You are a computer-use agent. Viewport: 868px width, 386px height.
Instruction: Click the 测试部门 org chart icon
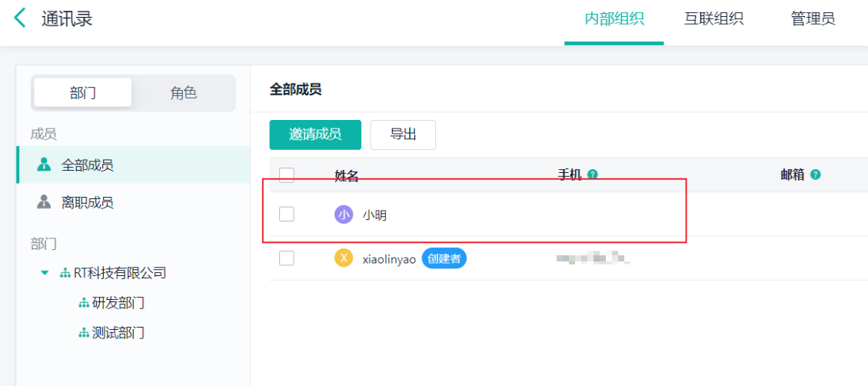pos(84,333)
